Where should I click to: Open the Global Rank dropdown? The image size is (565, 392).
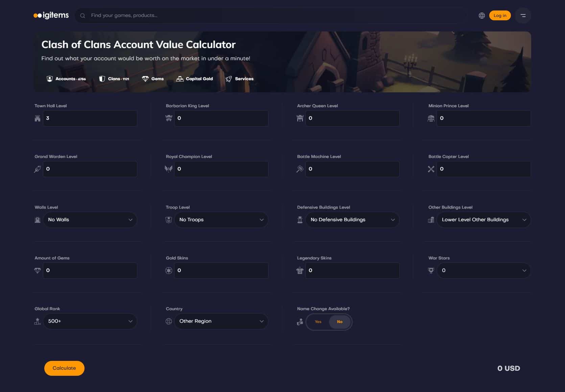pos(90,321)
